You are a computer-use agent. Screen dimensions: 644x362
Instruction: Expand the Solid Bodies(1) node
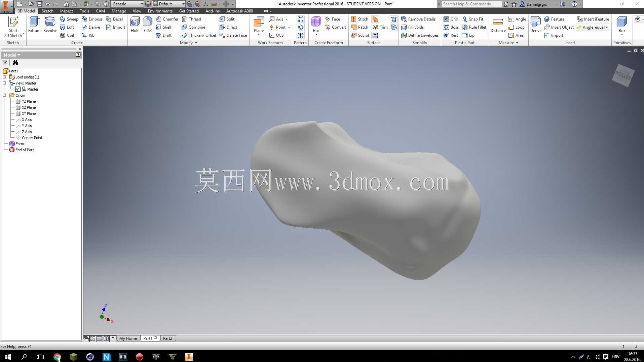5,77
